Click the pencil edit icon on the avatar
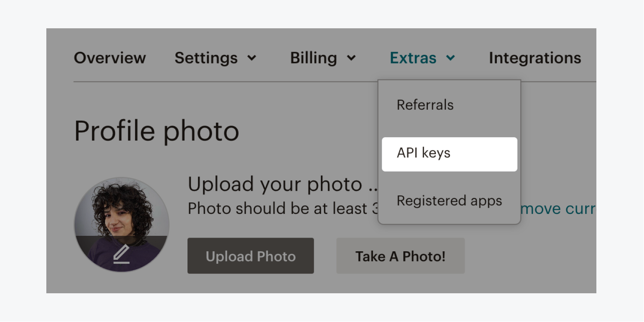 [121, 254]
